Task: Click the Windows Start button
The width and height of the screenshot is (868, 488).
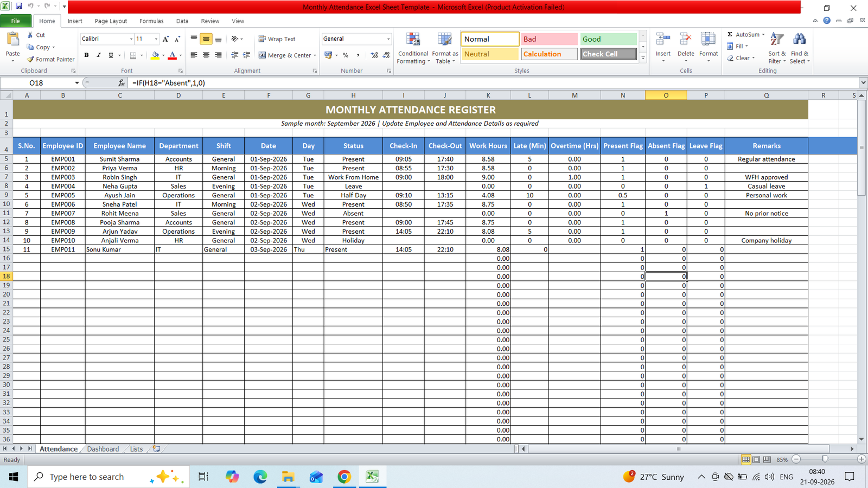Action: (14, 477)
